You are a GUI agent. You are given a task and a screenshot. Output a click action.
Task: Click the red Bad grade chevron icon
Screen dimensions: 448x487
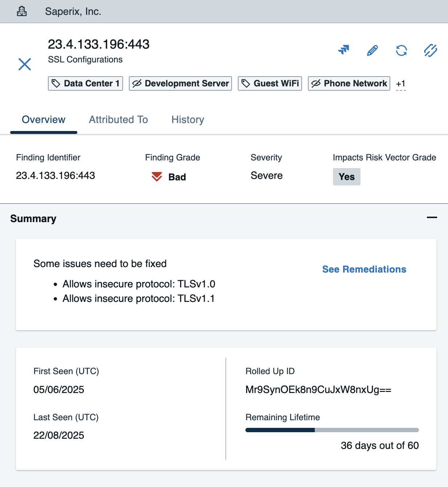[157, 177]
